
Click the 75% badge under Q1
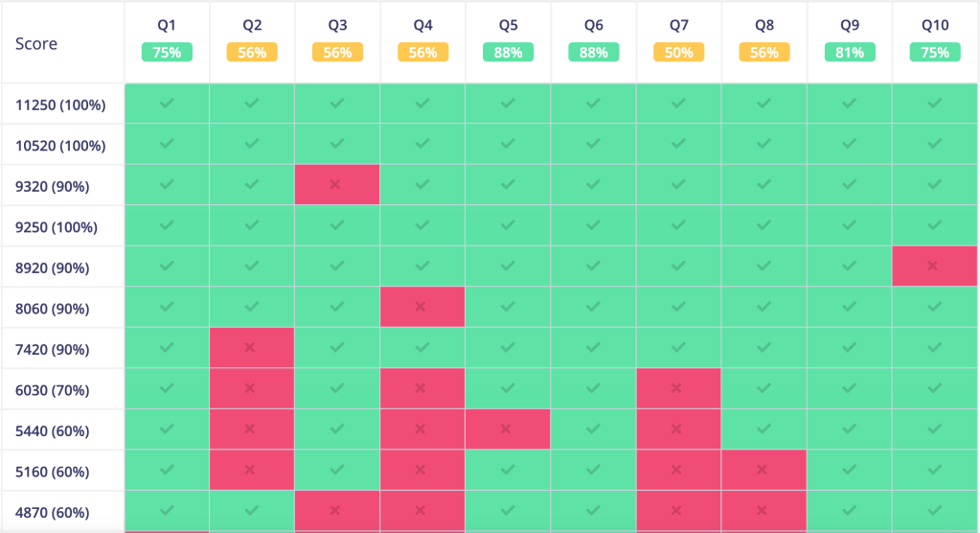coord(167,53)
